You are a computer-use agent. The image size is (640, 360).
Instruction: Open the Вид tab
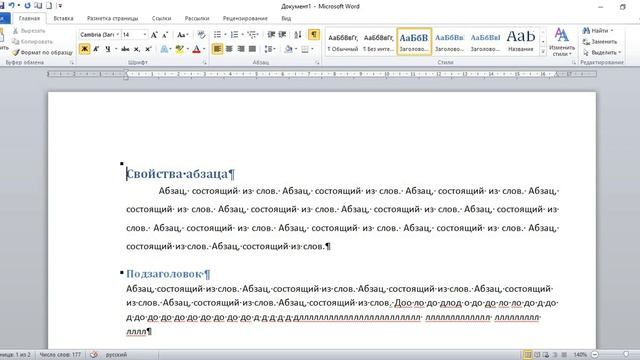click(286, 18)
